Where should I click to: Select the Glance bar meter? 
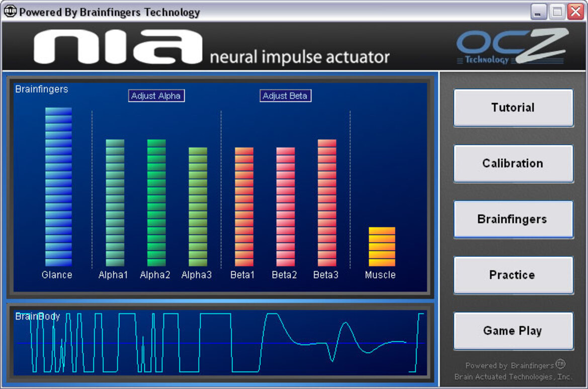click(58, 187)
